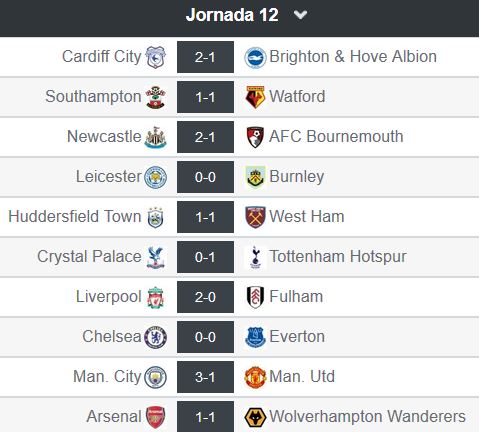Click the Cardiff City crest icon
479x432 pixels.
[x=155, y=57]
